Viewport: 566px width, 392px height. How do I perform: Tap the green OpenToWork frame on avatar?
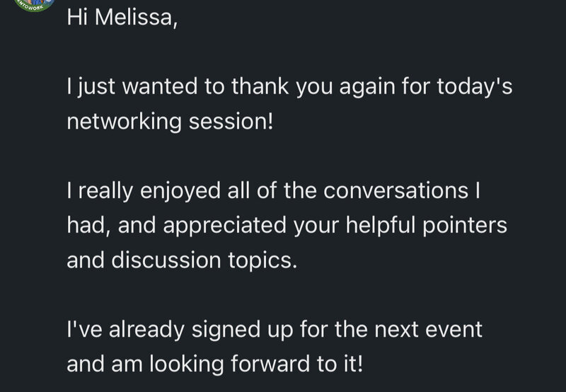click(33, 8)
